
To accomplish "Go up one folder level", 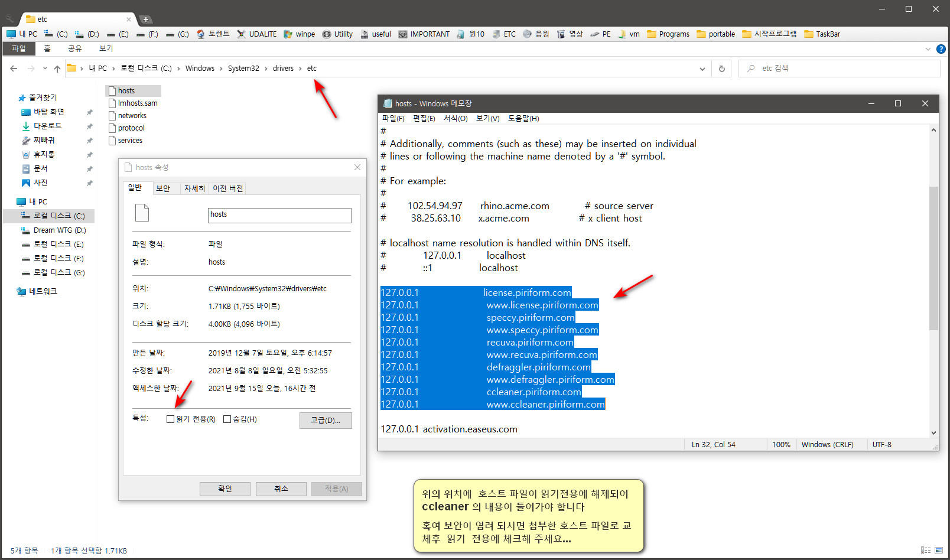I will click(x=57, y=69).
